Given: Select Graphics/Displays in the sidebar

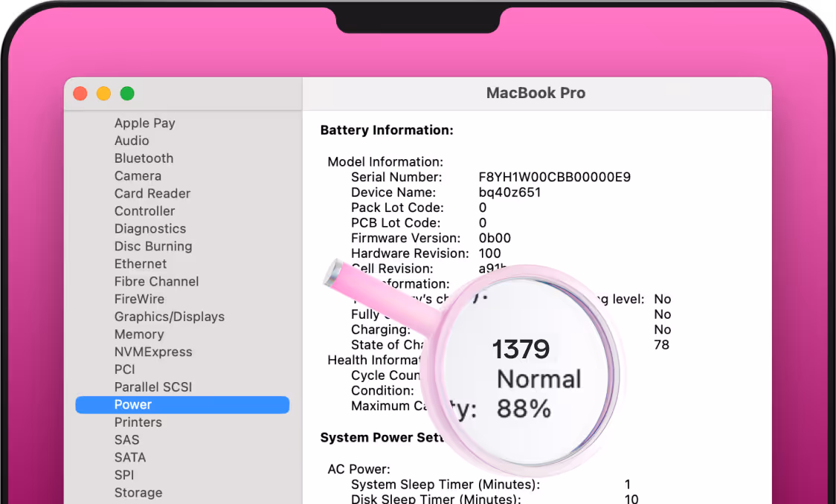Looking at the screenshot, I should tap(169, 316).
